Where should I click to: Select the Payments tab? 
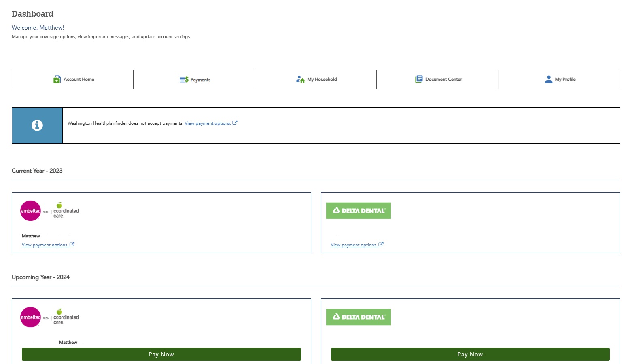click(x=194, y=79)
